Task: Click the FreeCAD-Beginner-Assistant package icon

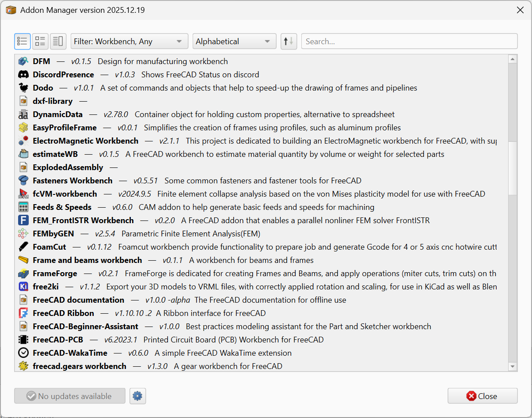Action: click(23, 327)
